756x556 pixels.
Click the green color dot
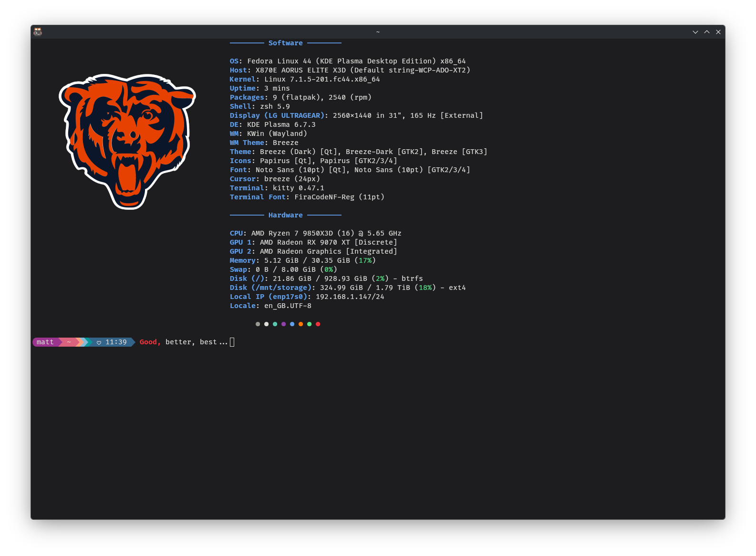309,324
